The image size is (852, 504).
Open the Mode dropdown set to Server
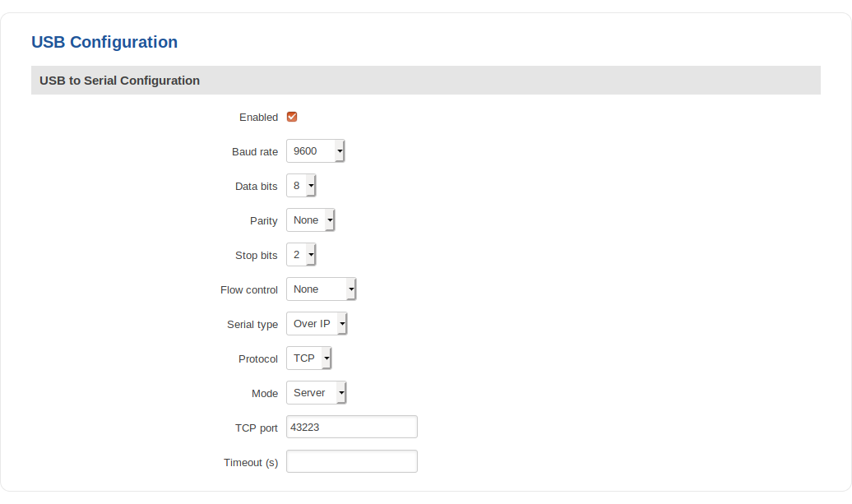click(x=316, y=393)
